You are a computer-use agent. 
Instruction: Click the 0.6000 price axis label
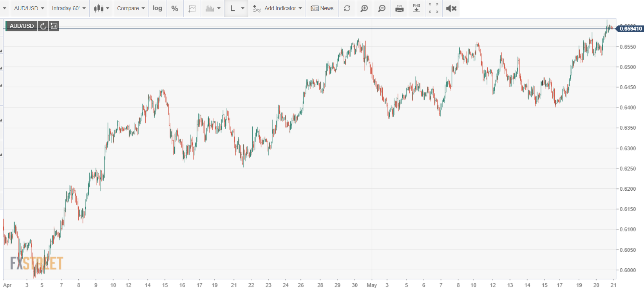pos(628,270)
